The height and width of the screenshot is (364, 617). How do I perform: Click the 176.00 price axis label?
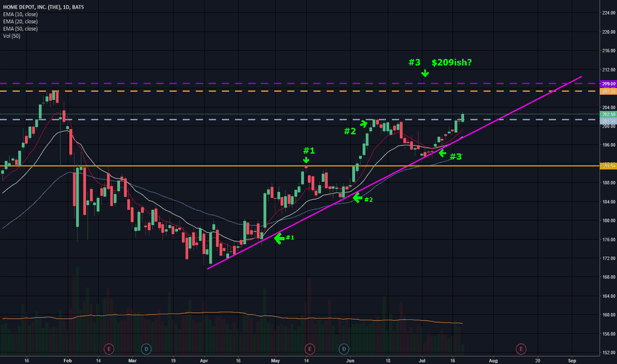pyautogui.click(x=608, y=240)
